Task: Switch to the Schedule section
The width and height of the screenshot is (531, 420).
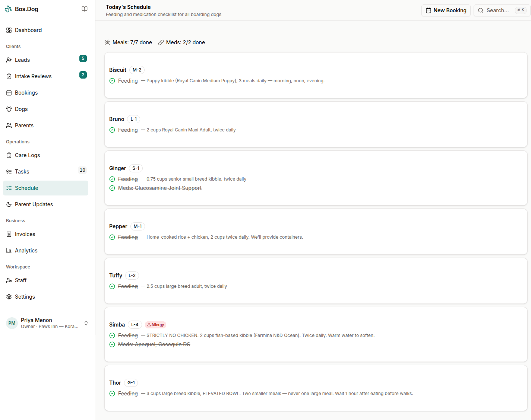Action: (26, 188)
